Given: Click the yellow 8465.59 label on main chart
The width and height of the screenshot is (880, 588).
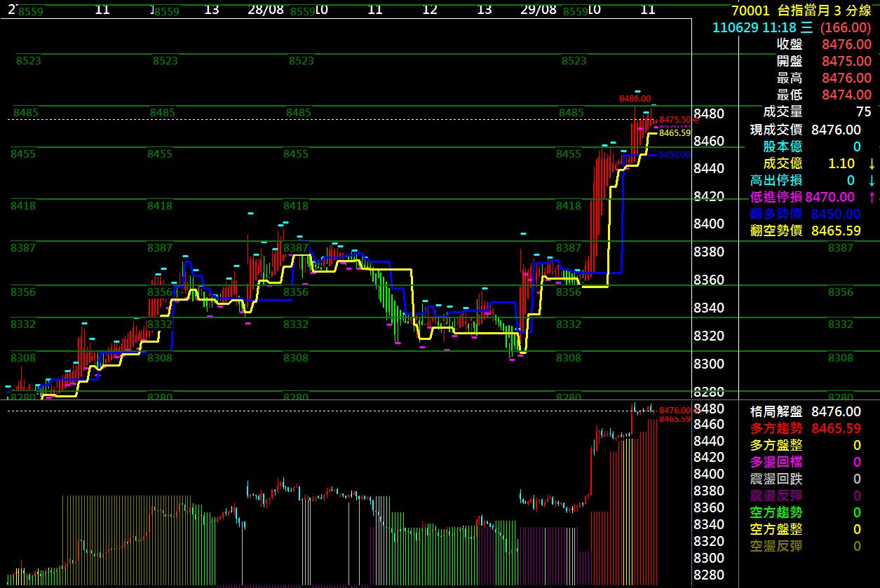Looking at the screenshot, I should click(x=675, y=132).
